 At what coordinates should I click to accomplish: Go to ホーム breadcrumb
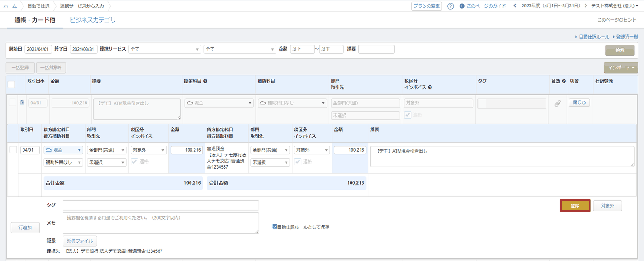[10, 6]
